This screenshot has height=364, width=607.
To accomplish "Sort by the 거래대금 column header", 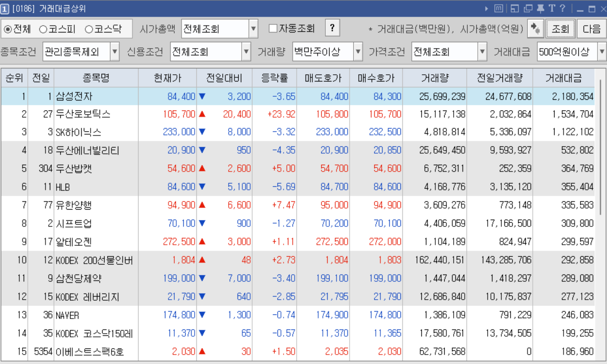I will [564, 78].
